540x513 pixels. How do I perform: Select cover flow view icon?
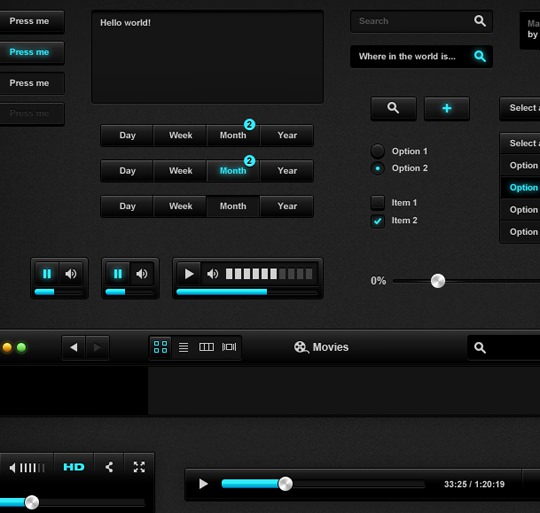(229, 347)
